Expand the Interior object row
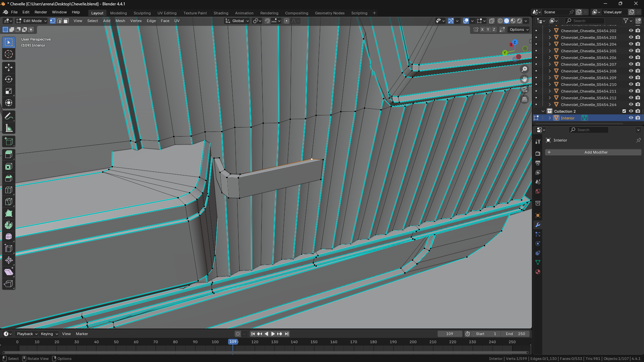 pyautogui.click(x=550, y=118)
